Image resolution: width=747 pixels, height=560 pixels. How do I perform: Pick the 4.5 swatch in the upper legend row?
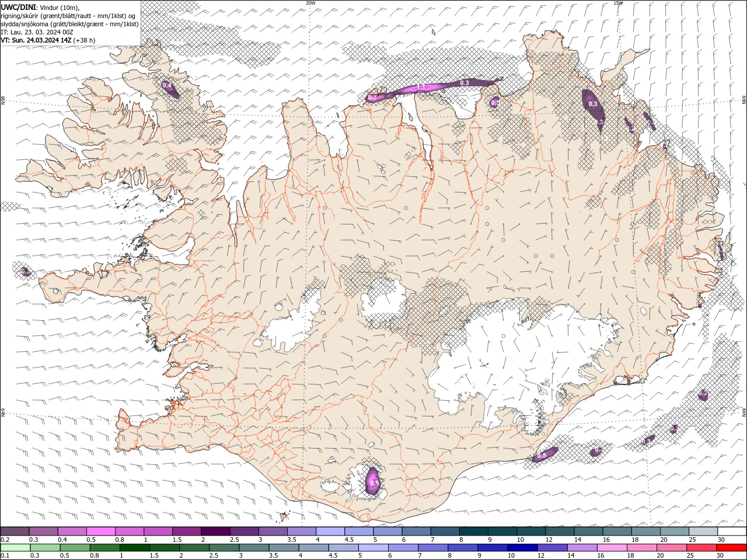[x=358, y=531]
